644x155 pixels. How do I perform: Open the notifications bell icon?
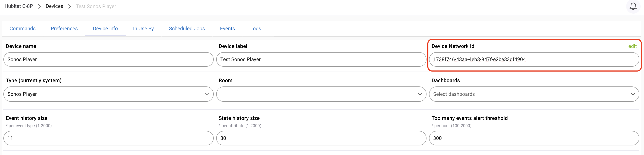(x=633, y=6)
